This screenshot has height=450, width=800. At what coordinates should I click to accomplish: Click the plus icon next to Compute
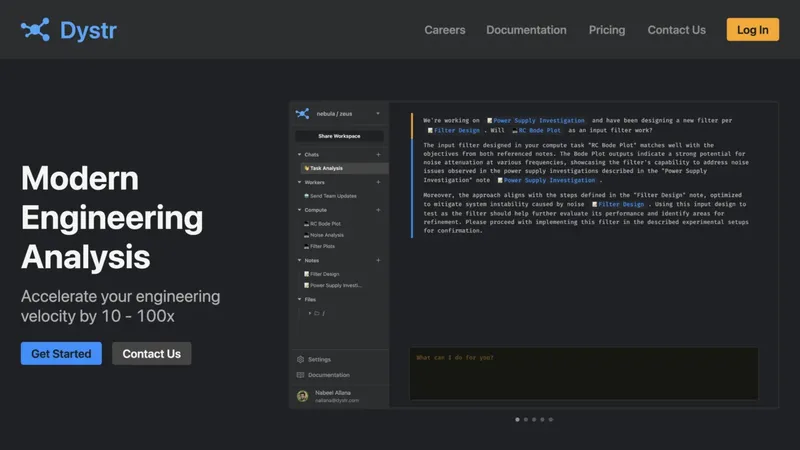[378, 210]
